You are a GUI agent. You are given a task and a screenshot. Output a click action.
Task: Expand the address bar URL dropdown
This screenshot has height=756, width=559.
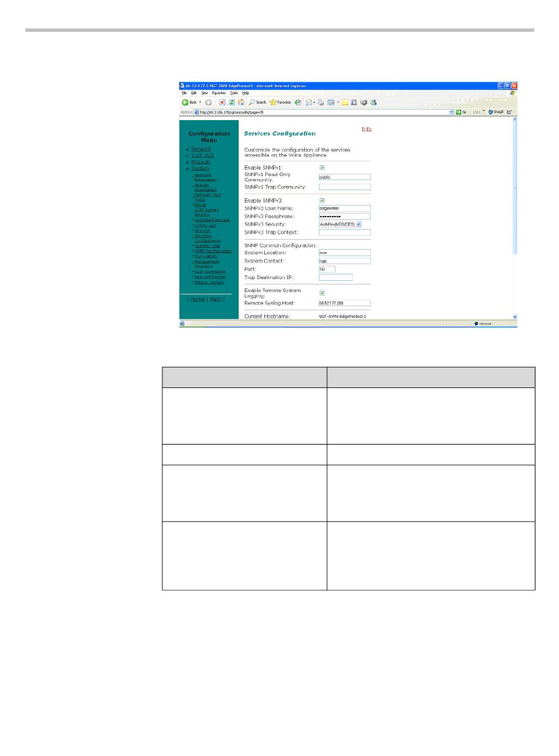(451, 111)
